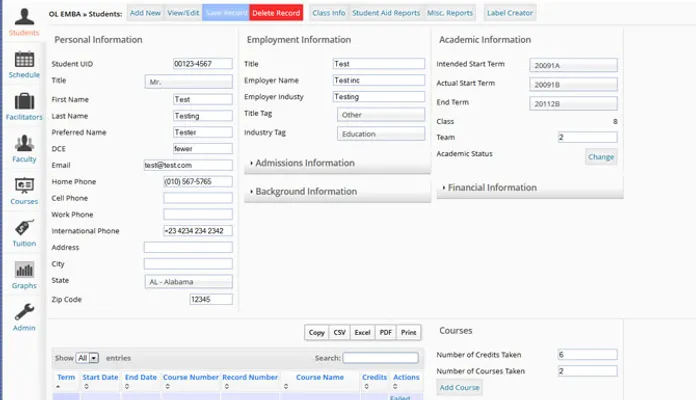Export the table using the PDF button
The height and width of the screenshot is (400, 696).
click(x=385, y=332)
